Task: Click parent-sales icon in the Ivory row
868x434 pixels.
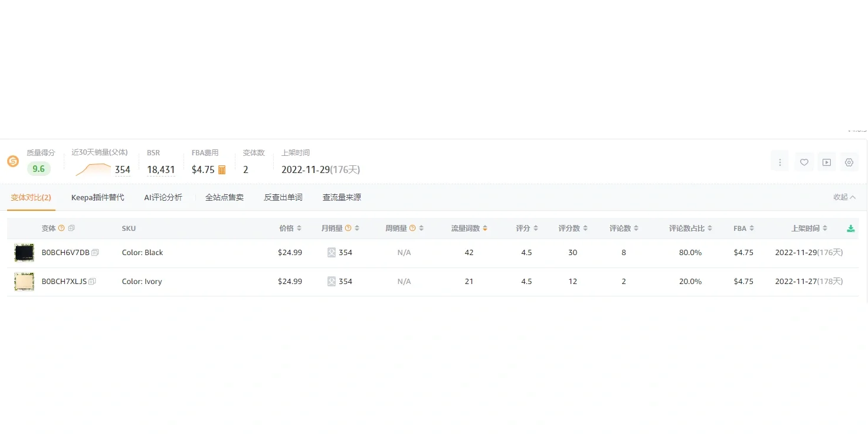Action: tap(332, 282)
